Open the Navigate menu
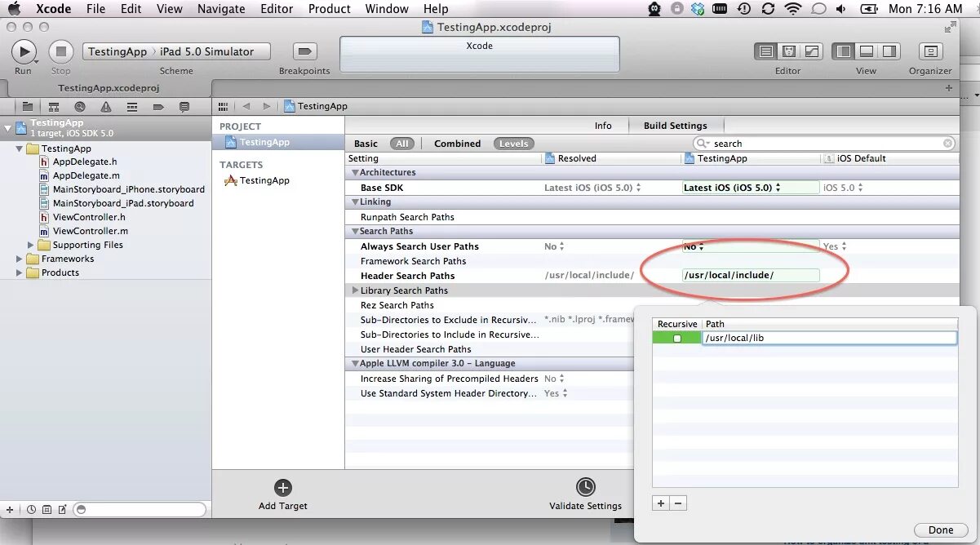980x545 pixels. point(221,9)
